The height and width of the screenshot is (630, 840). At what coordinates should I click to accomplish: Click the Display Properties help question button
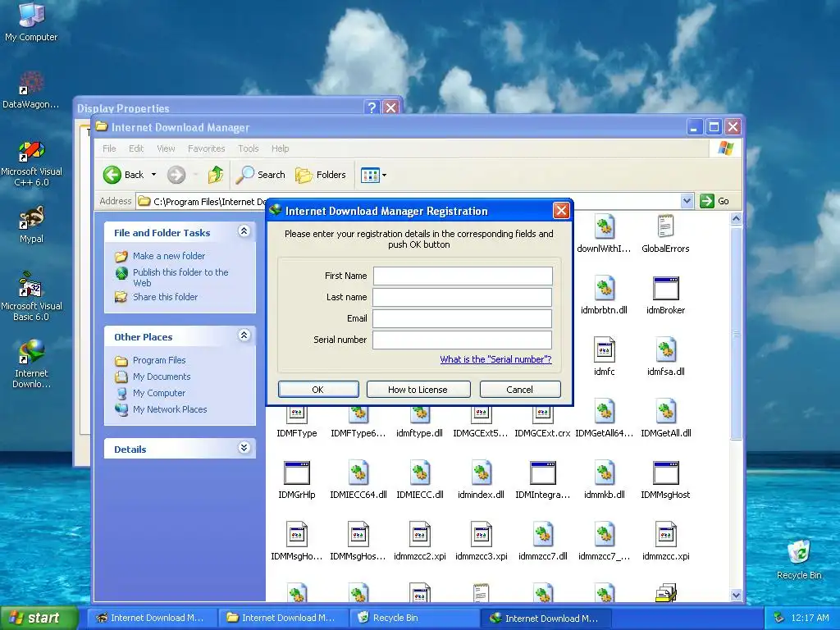coord(372,107)
